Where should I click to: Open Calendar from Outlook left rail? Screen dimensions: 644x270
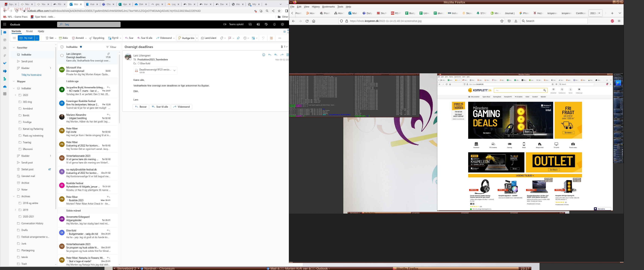tap(5, 40)
